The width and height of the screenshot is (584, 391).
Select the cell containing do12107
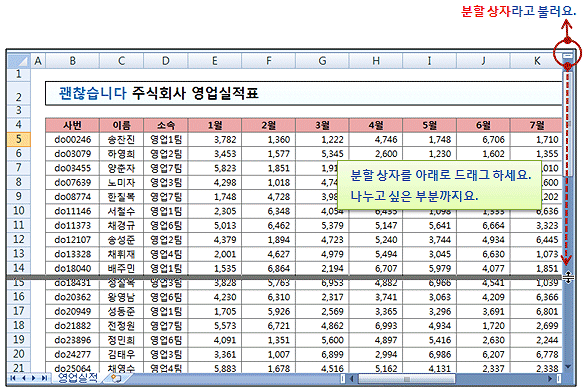(x=73, y=240)
